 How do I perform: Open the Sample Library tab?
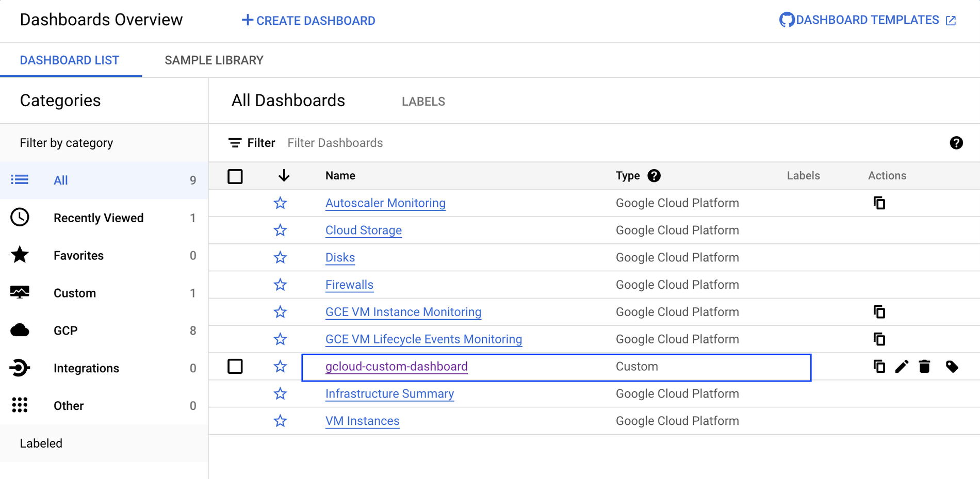pos(214,60)
